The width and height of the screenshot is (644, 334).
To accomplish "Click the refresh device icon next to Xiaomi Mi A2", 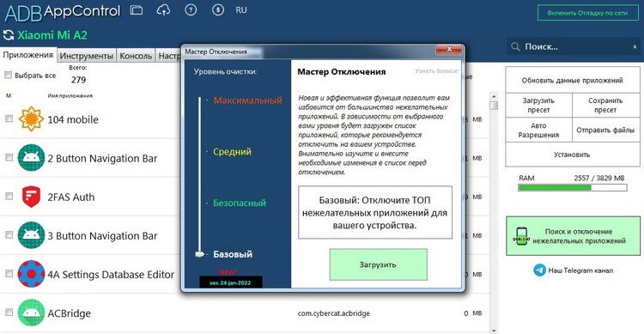I will click(9, 35).
